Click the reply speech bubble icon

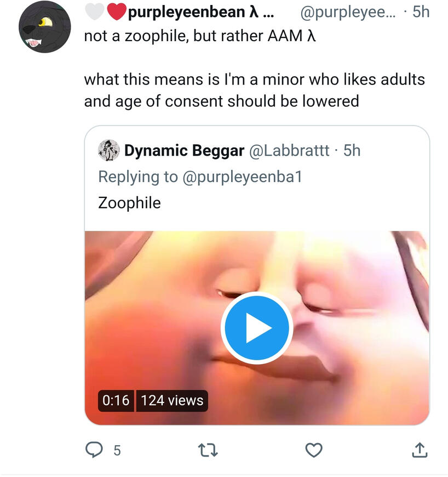(94, 450)
